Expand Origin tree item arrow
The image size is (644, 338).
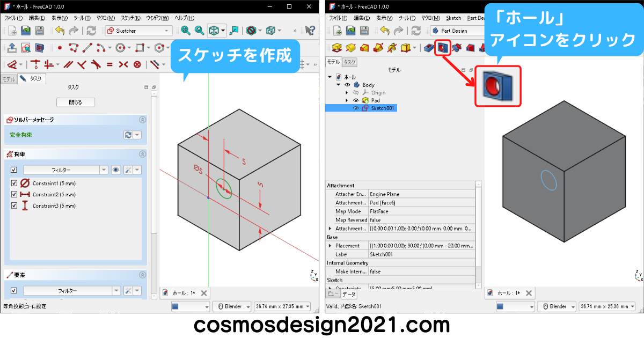tap(347, 93)
